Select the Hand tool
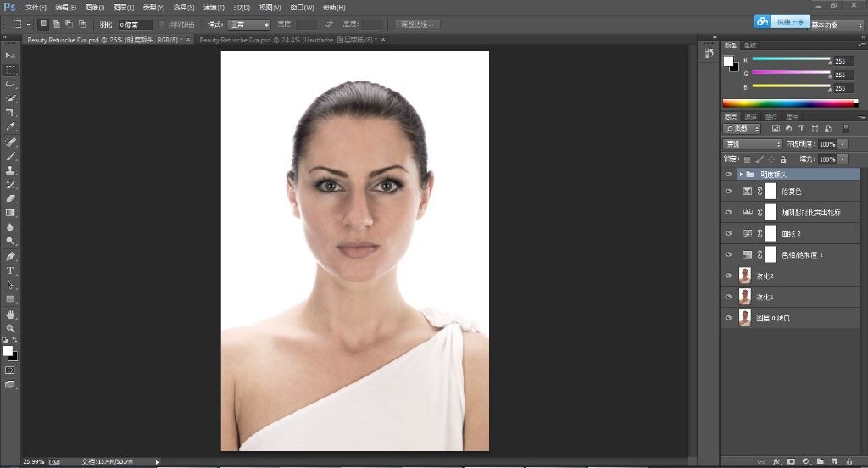Viewport: 868px width, 468px height. [x=10, y=314]
